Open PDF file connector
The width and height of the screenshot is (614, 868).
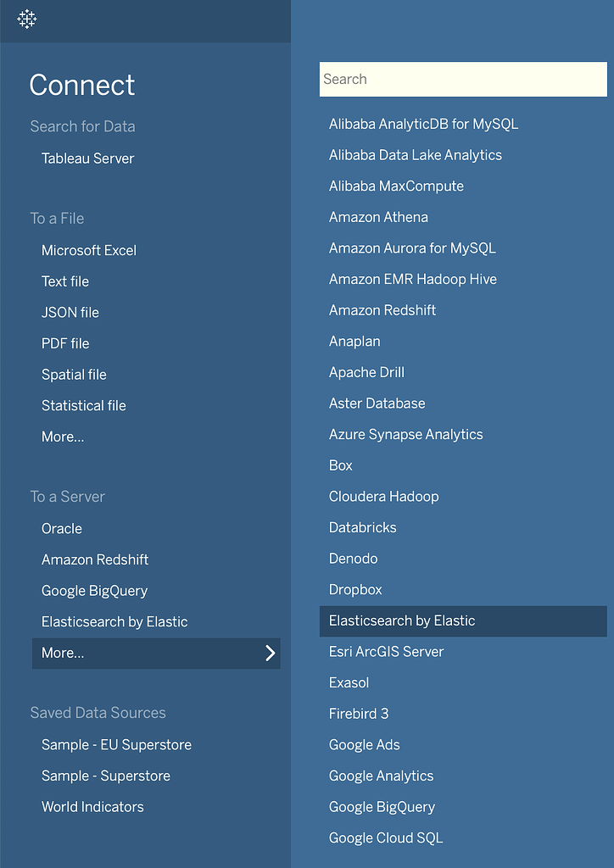click(x=65, y=343)
